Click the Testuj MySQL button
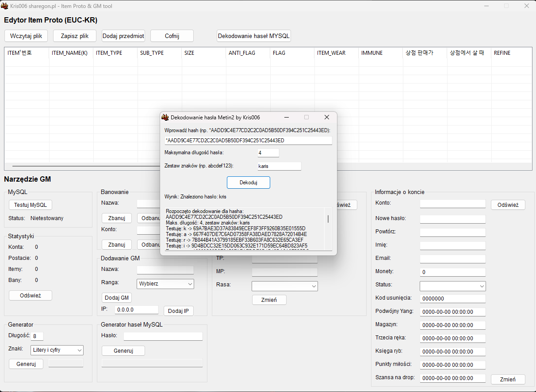 tap(31, 205)
